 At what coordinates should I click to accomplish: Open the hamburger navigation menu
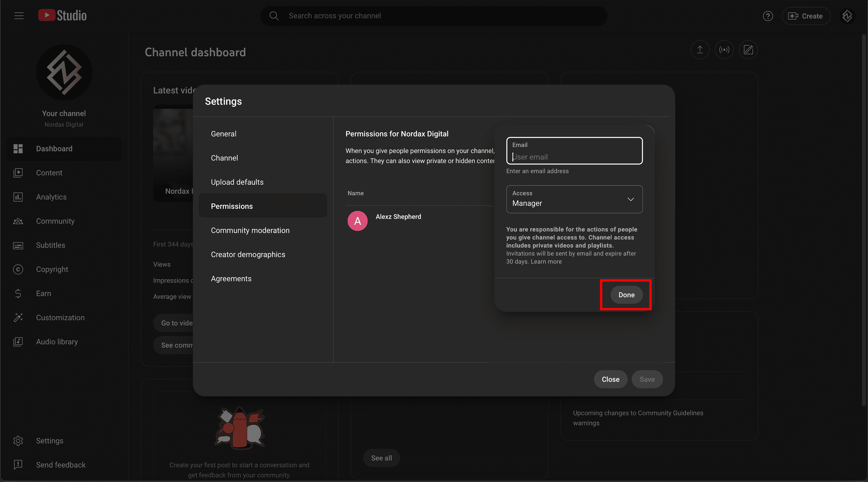[19, 16]
